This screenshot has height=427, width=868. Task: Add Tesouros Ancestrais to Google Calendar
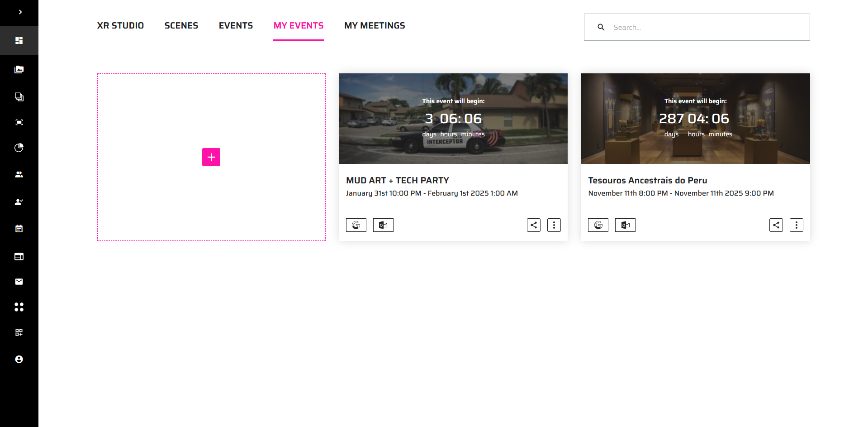[598, 225]
